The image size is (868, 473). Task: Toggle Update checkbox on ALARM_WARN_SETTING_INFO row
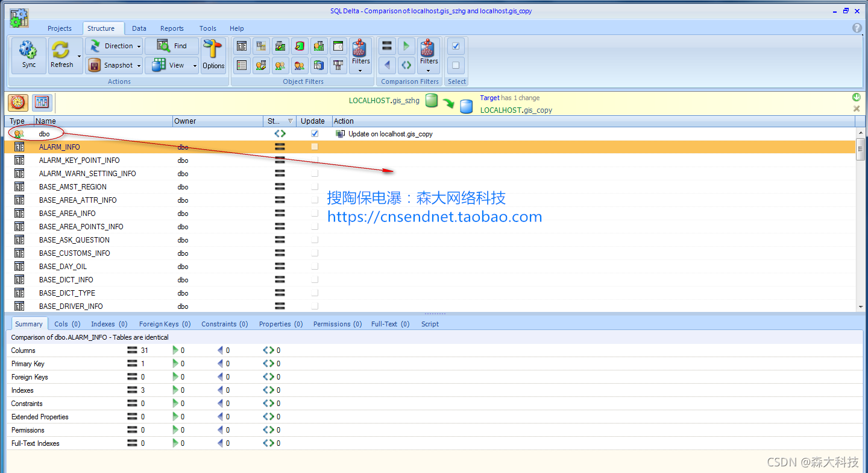(315, 173)
